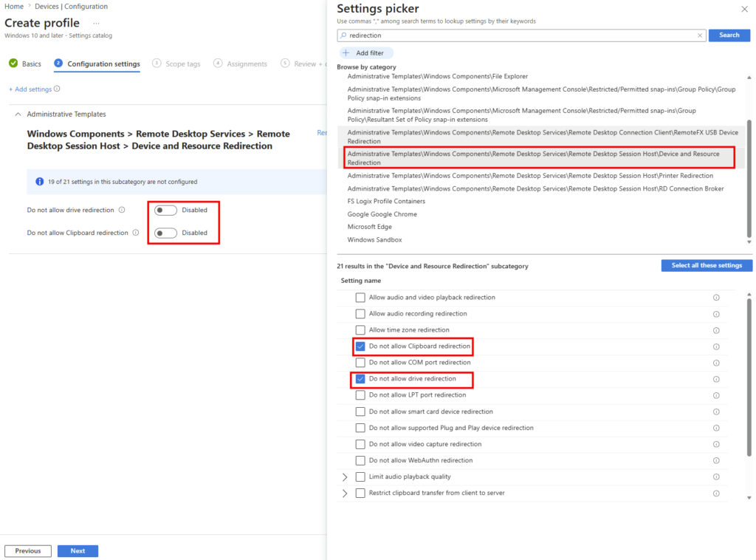The image size is (756, 560).
Task: Select the Windows Sandbox category
Action: 374,239
